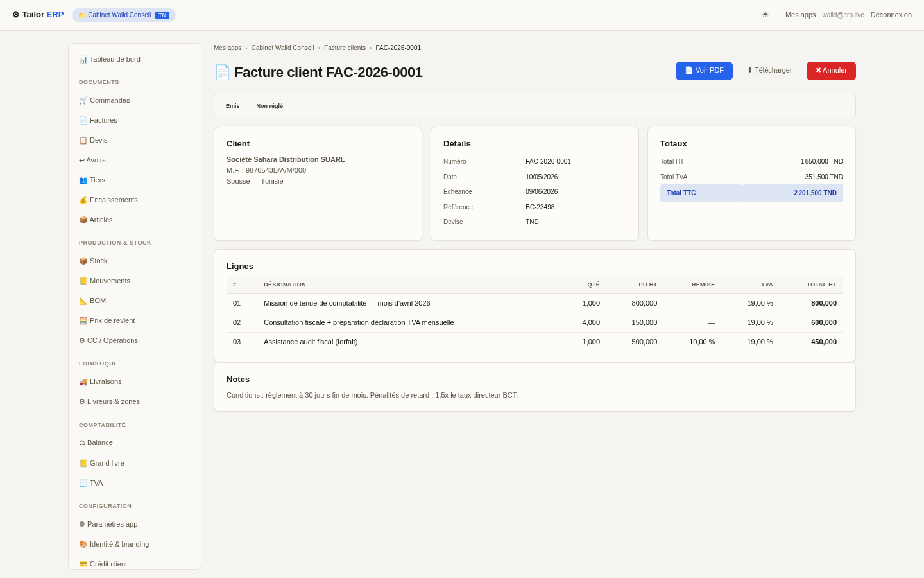Screen dimensions: 924x578
Task: Open Livreurs & zones in sidebar
Action: pyautogui.click(x=135, y=401)
